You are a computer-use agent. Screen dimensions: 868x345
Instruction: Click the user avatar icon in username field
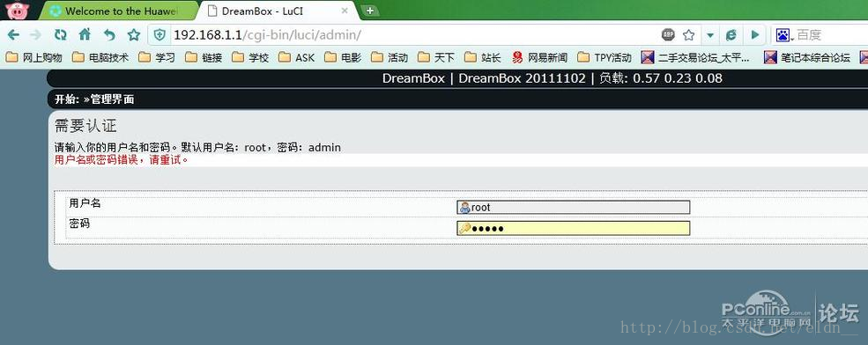[x=465, y=208]
